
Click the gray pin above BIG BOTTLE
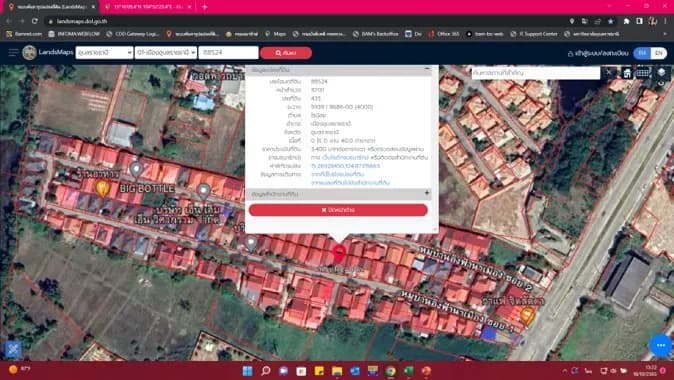136,170
